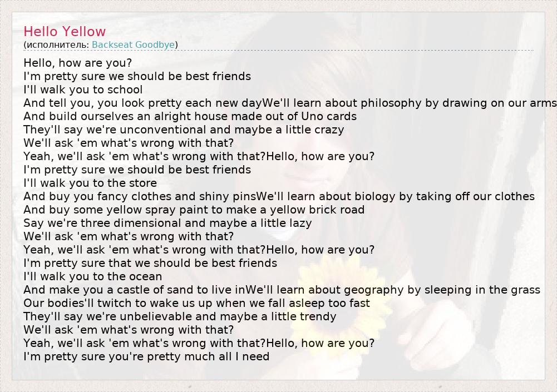The height and width of the screenshot is (392, 557).
Task: Click the line about being unconventional
Action: 184,130
